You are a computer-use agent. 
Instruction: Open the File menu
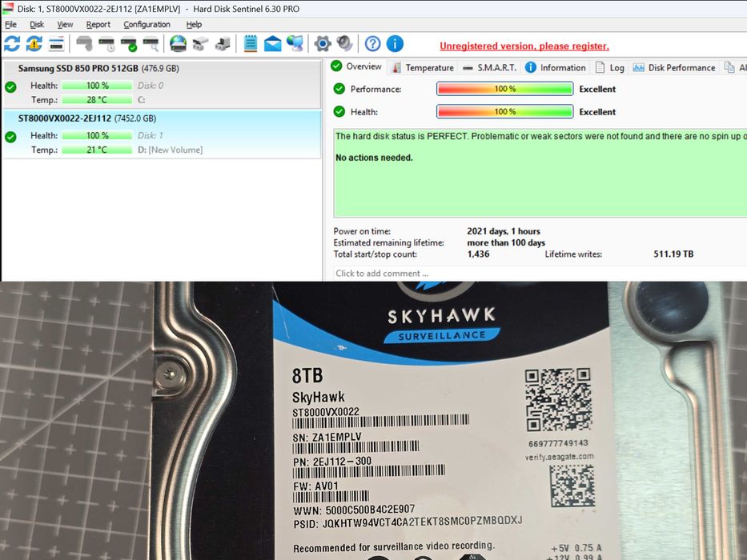coord(10,24)
